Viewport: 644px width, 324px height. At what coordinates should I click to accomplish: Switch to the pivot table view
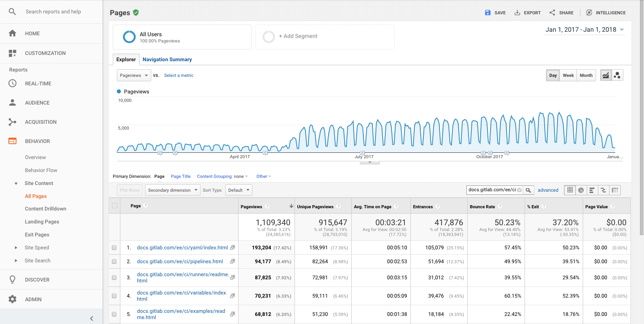tap(615, 190)
